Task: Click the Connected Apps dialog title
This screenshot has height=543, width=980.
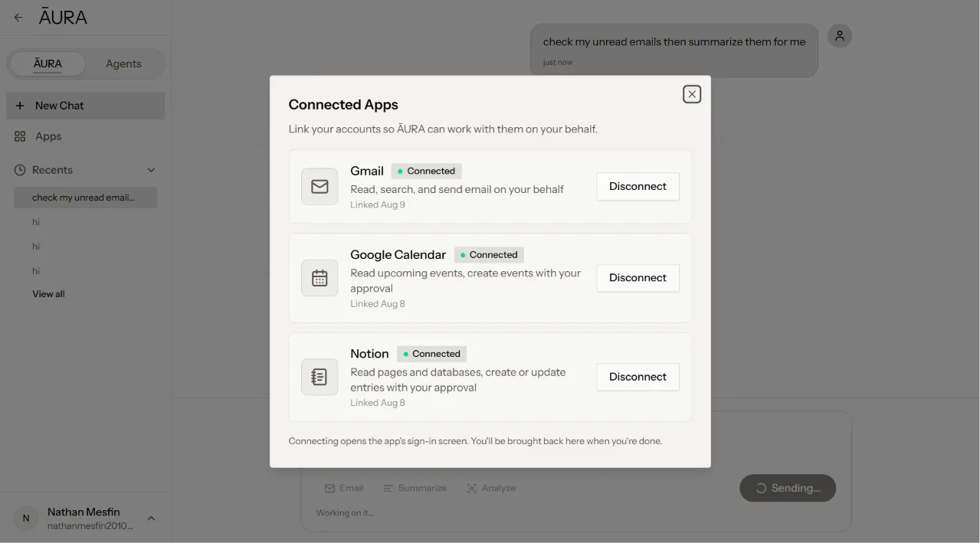Action: coord(343,105)
